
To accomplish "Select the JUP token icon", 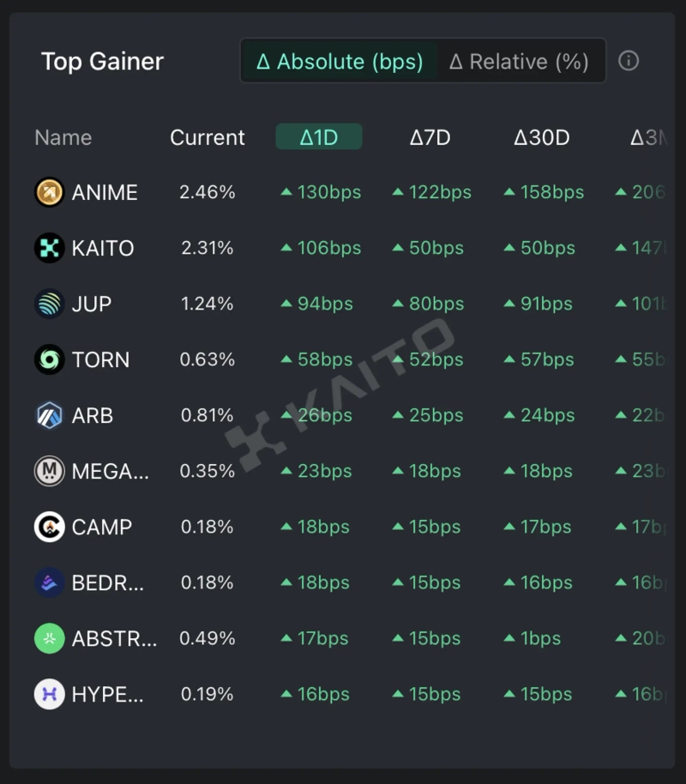I will pyautogui.click(x=49, y=304).
